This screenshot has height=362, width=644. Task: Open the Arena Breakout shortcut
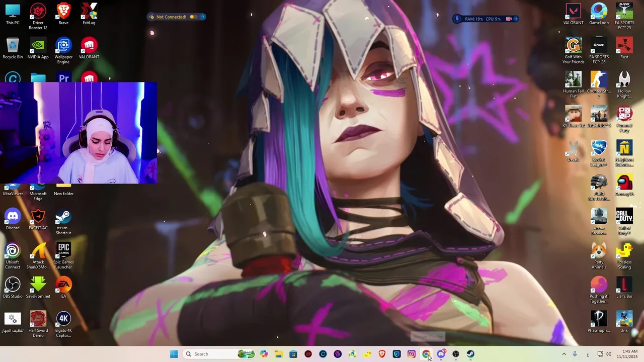tap(599, 222)
